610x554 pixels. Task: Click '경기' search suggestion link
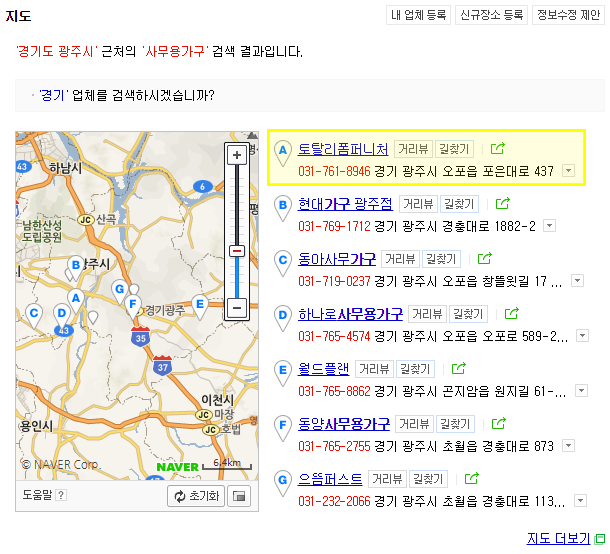(54, 95)
